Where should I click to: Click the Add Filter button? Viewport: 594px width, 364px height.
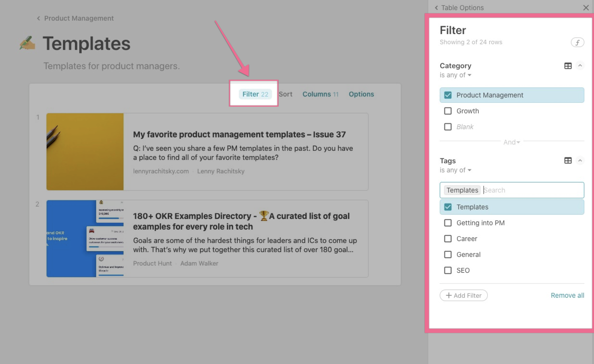(x=463, y=295)
